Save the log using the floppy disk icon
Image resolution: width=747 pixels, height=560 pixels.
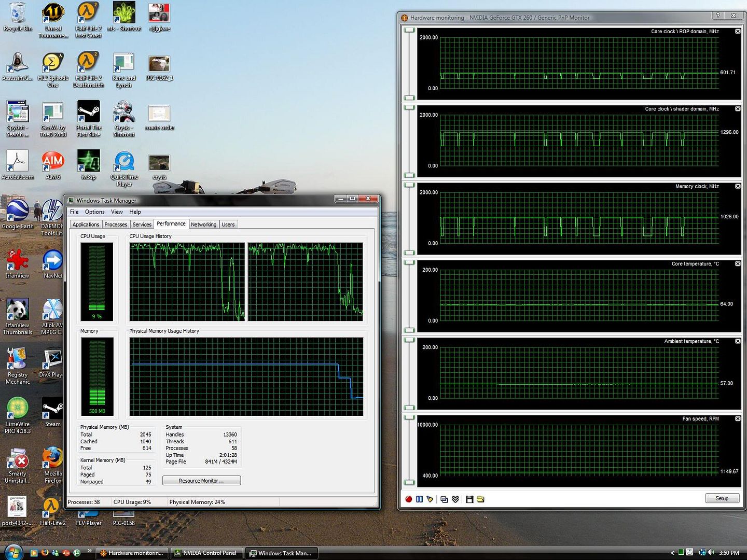pos(469,499)
